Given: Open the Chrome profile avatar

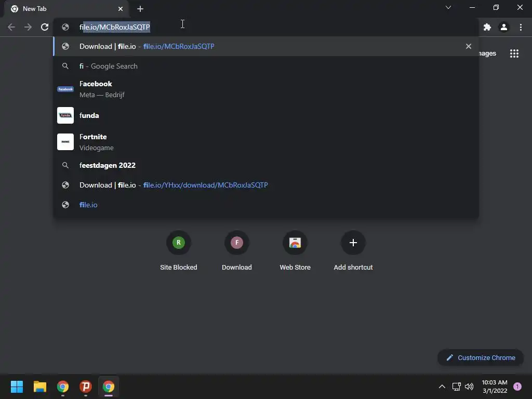Looking at the screenshot, I should (x=504, y=27).
